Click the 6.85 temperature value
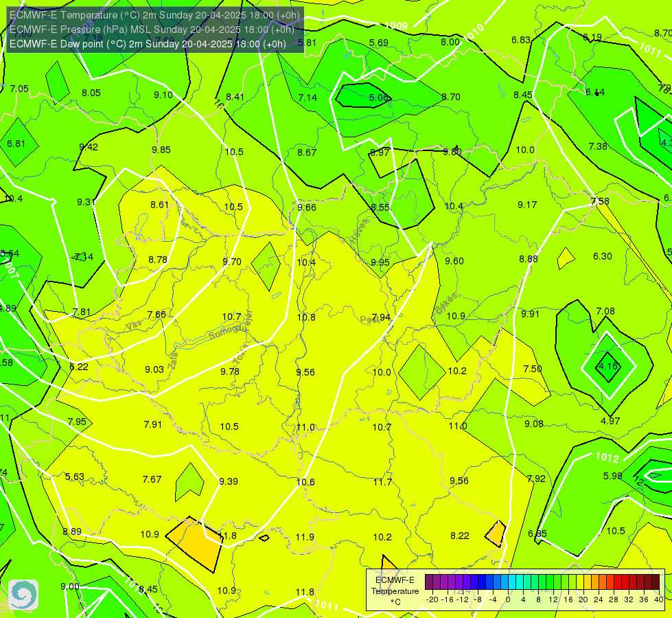The image size is (672, 618). coord(537,534)
